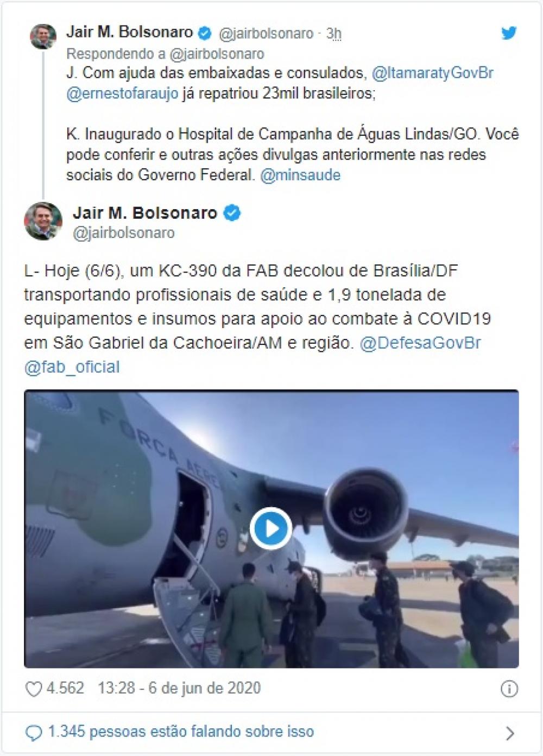Click the speech bubble conversation icon
This screenshot has width=543, height=756.
[x=34, y=733]
